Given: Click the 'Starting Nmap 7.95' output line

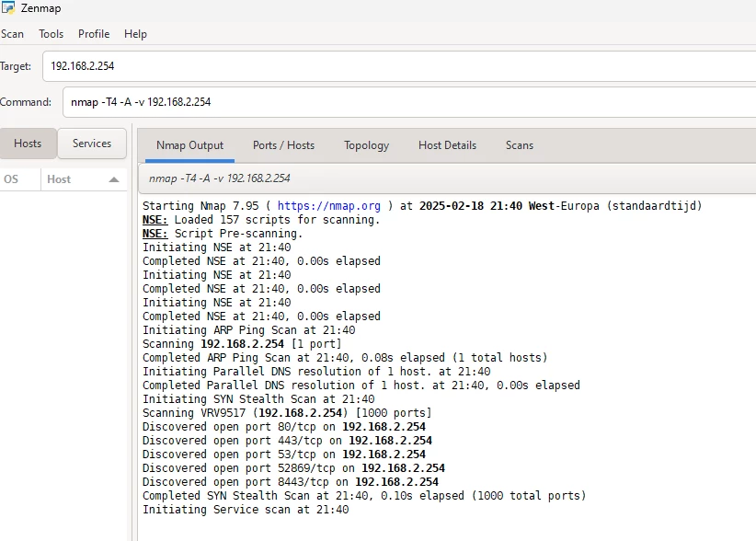Looking at the screenshot, I should tap(422, 206).
